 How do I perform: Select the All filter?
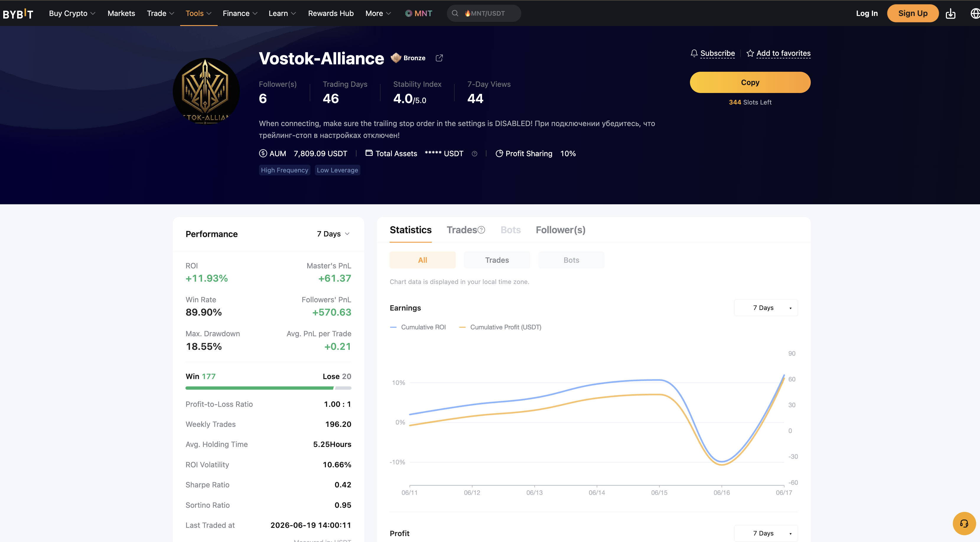pos(422,260)
